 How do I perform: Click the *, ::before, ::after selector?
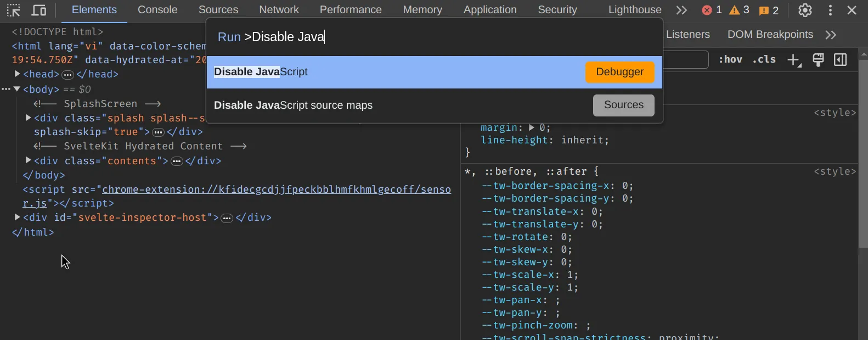[526, 171]
